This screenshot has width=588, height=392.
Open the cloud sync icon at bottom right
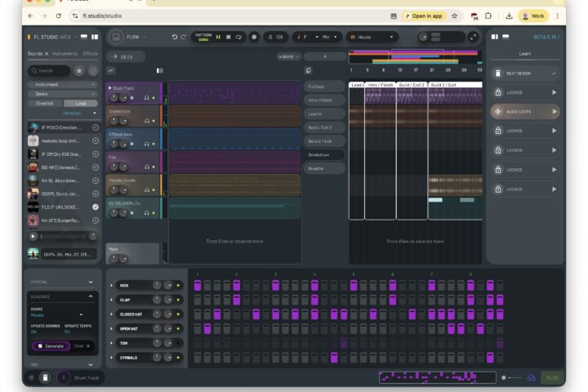pyautogui.click(x=531, y=378)
